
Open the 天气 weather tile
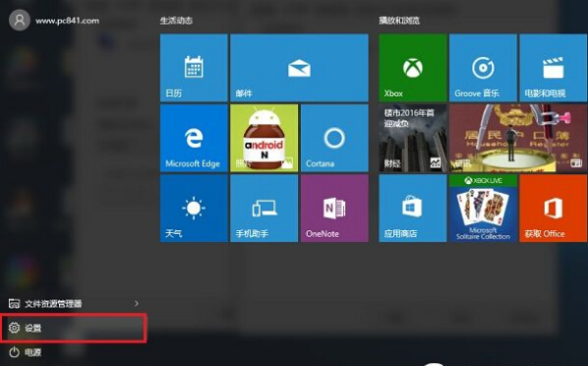[x=194, y=209]
